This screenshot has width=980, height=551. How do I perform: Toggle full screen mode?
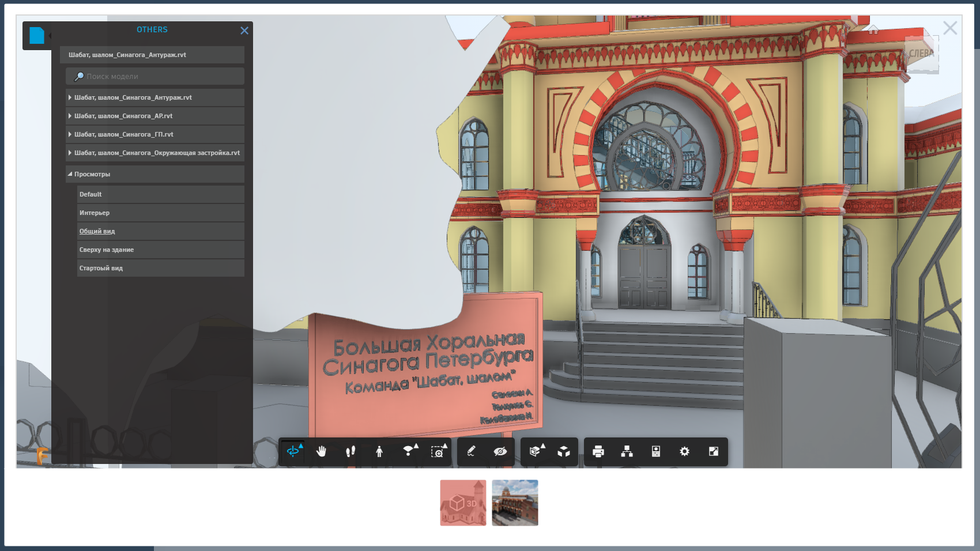click(x=714, y=451)
